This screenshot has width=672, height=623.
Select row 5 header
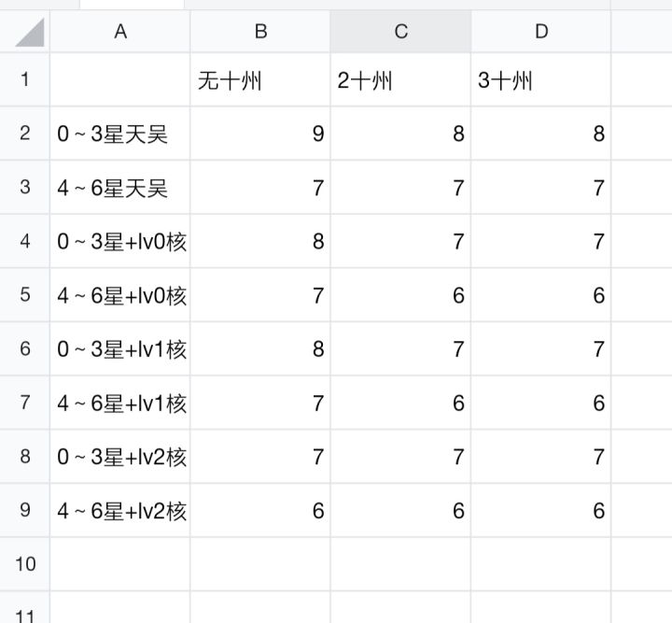25,295
